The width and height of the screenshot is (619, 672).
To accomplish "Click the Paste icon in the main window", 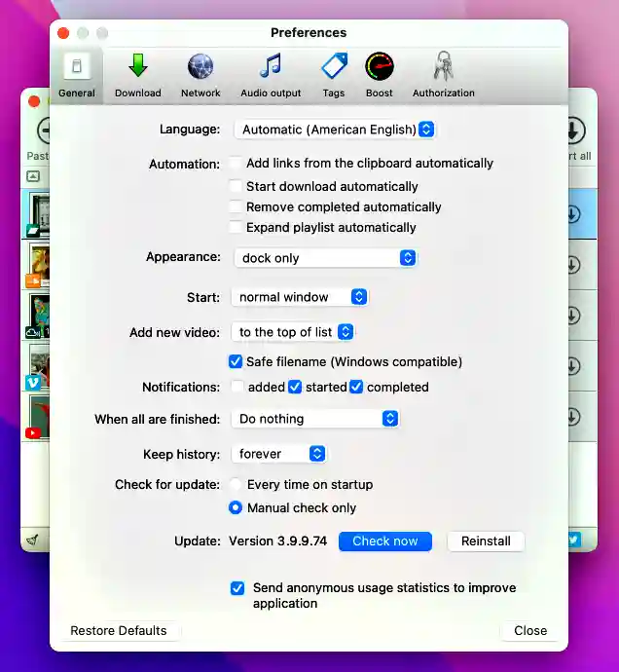I will coord(43,131).
